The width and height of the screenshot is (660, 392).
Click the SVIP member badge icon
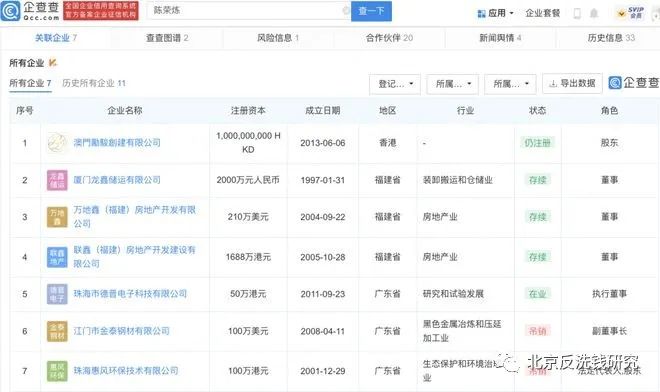[630, 13]
